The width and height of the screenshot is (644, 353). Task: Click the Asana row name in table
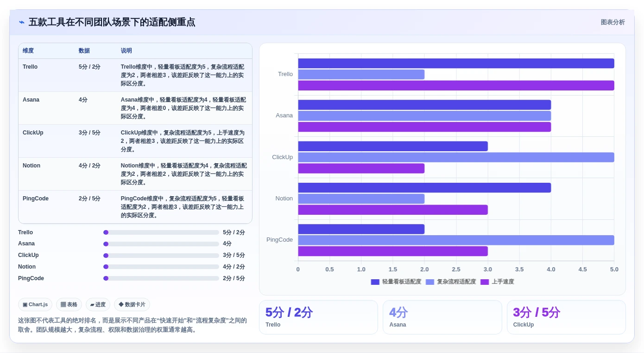[x=31, y=100]
